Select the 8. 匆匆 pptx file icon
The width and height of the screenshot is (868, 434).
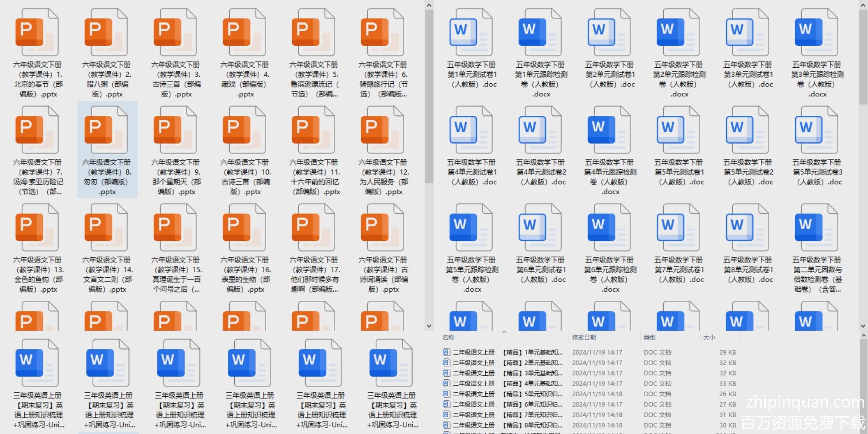pyautogui.click(x=106, y=130)
